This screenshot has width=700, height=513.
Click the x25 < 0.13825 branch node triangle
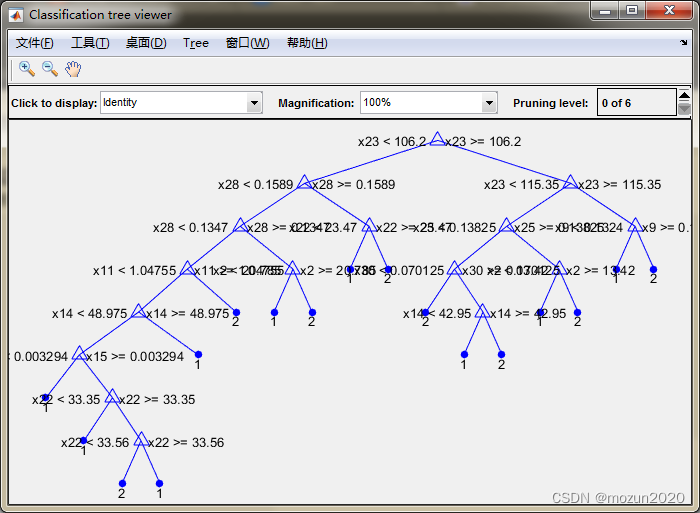(x=506, y=225)
